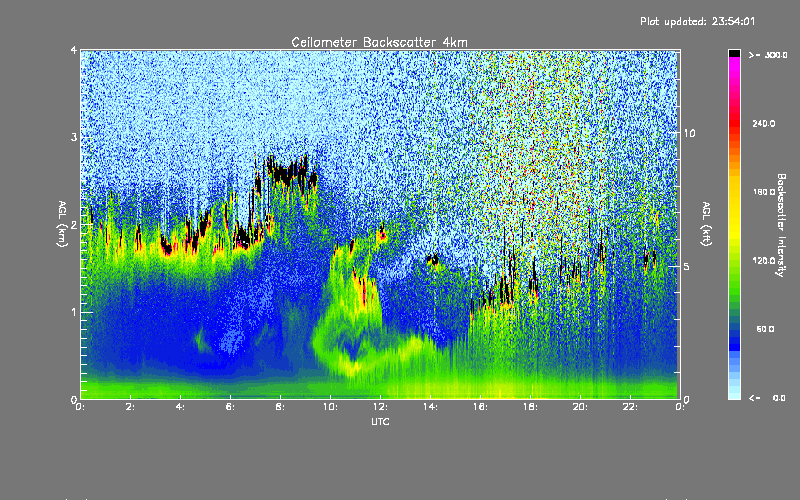The width and height of the screenshot is (800, 500).
Task: Click the '5' tick on the kft axis
Action: coord(687,266)
